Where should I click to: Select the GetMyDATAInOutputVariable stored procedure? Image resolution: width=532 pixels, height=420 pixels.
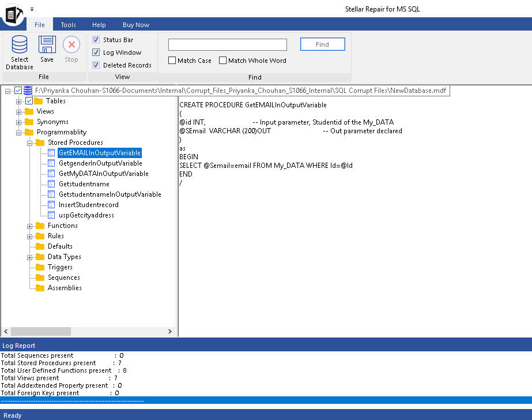(104, 174)
